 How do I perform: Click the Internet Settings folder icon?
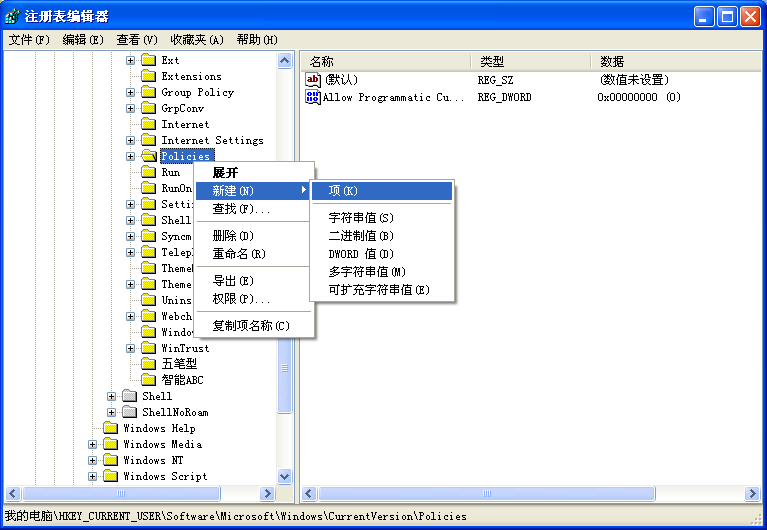coord(148,140)
